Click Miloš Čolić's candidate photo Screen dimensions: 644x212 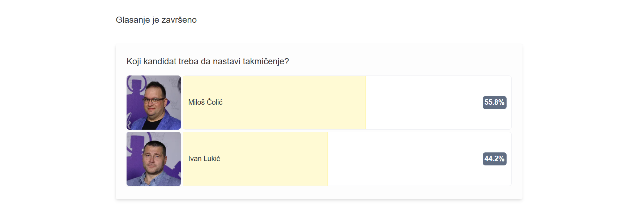point(153,102)
